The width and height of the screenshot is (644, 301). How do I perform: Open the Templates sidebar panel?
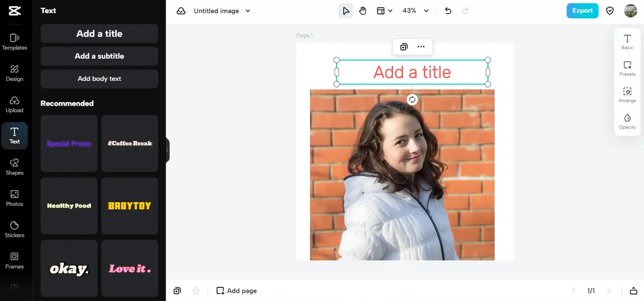15,41
